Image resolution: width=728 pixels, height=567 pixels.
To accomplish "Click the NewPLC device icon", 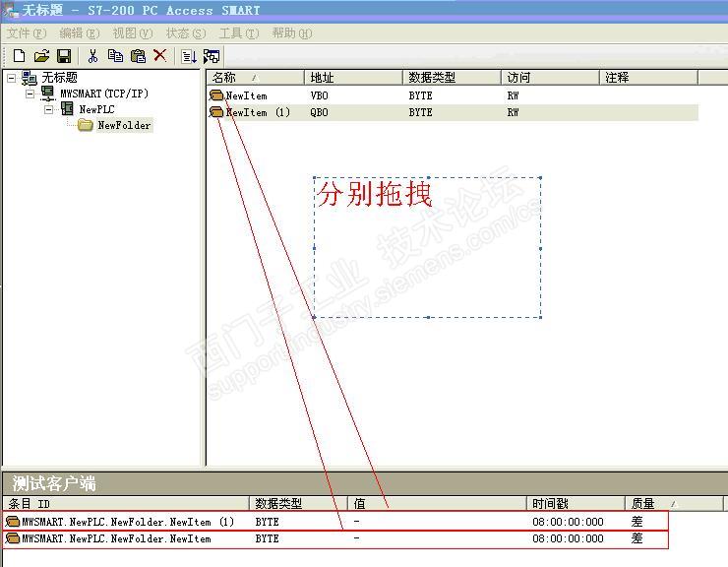I will tap(67, 109).
